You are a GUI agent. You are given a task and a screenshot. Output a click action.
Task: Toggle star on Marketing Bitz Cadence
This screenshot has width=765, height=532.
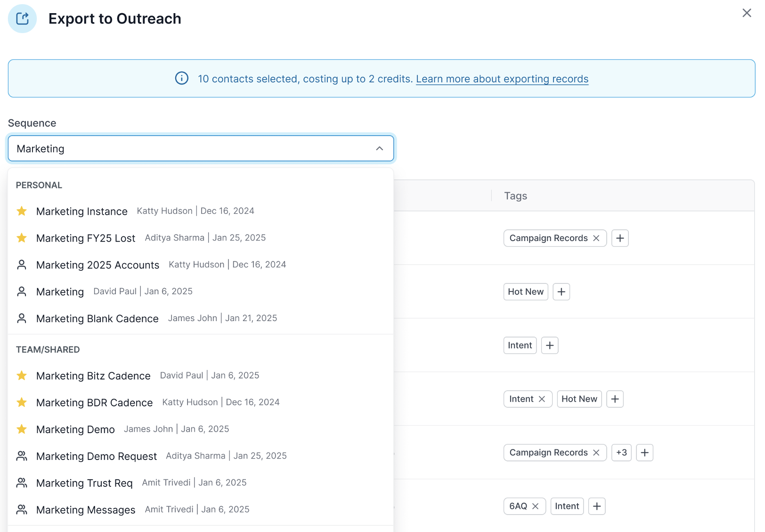pos(22,375)
